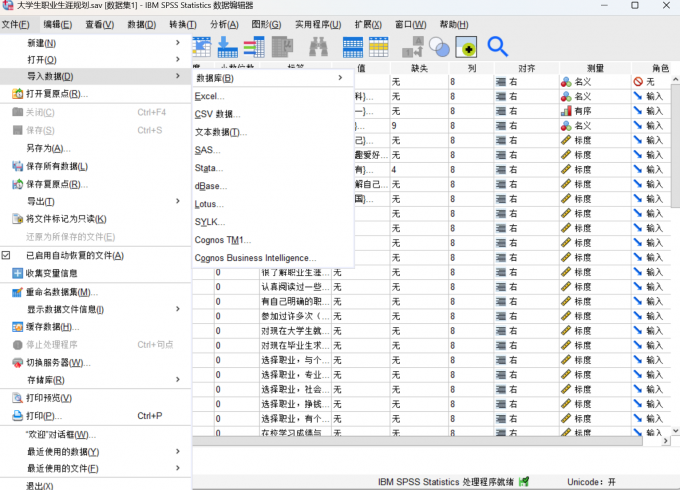Click the binoculars Find icon
Viewport: 680px width, 490px height.
[318, 47]
